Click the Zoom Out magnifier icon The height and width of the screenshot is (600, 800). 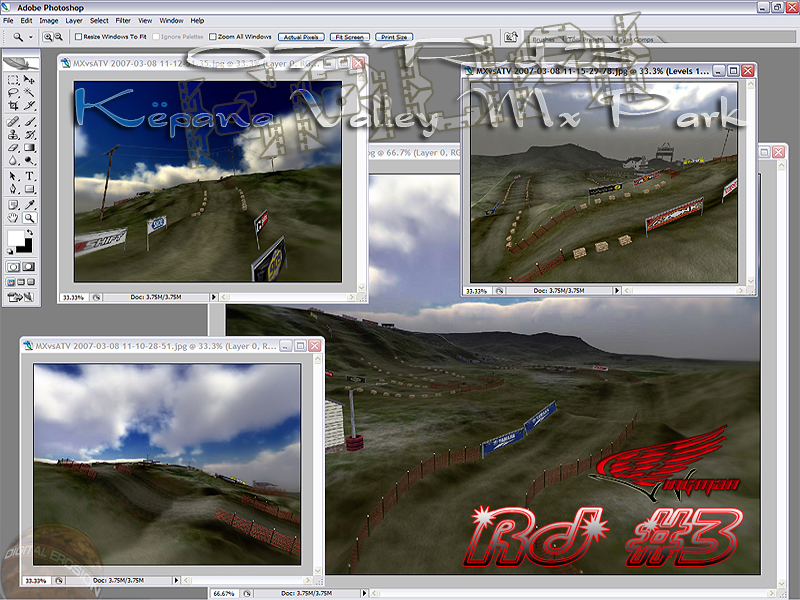[60, 36]
